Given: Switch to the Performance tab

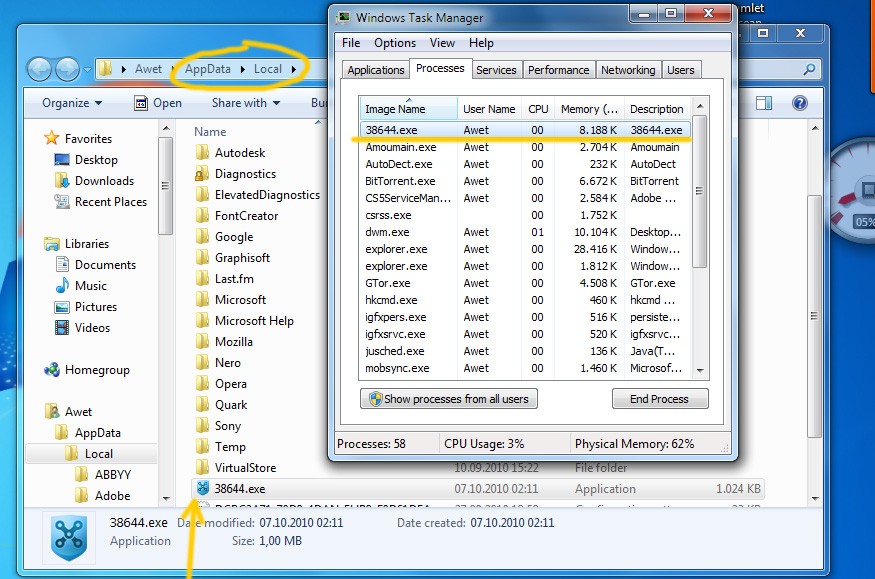Looking at the screenshot, I should [559, 70].
